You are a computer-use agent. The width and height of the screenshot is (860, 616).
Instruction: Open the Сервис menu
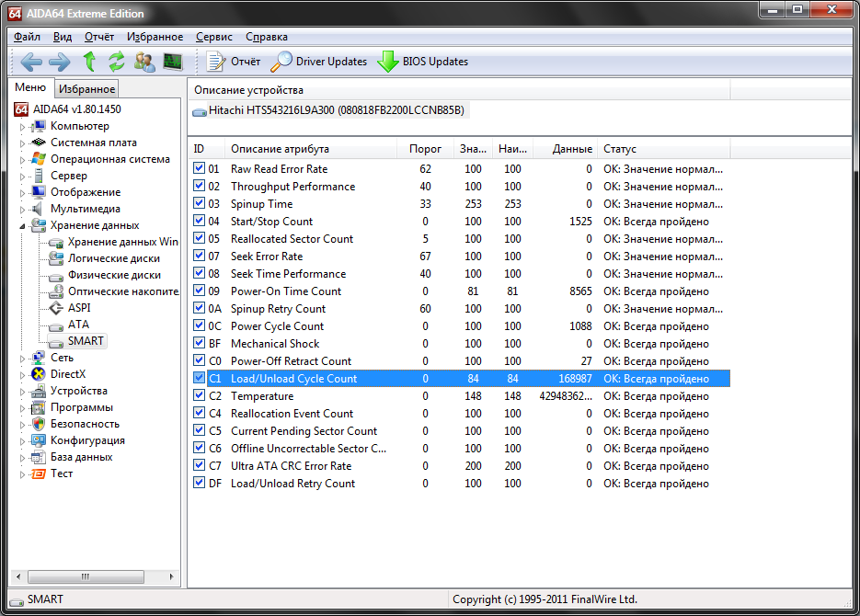(214, 37)
